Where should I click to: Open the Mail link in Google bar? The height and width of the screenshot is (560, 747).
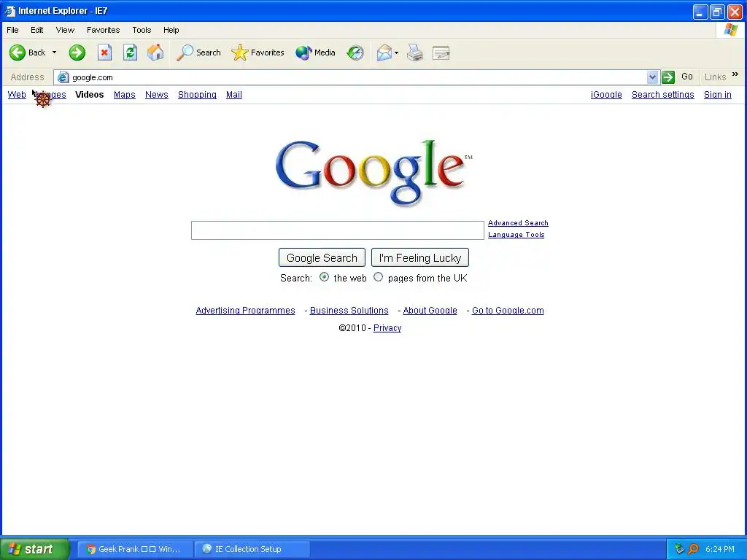[234, 95]
